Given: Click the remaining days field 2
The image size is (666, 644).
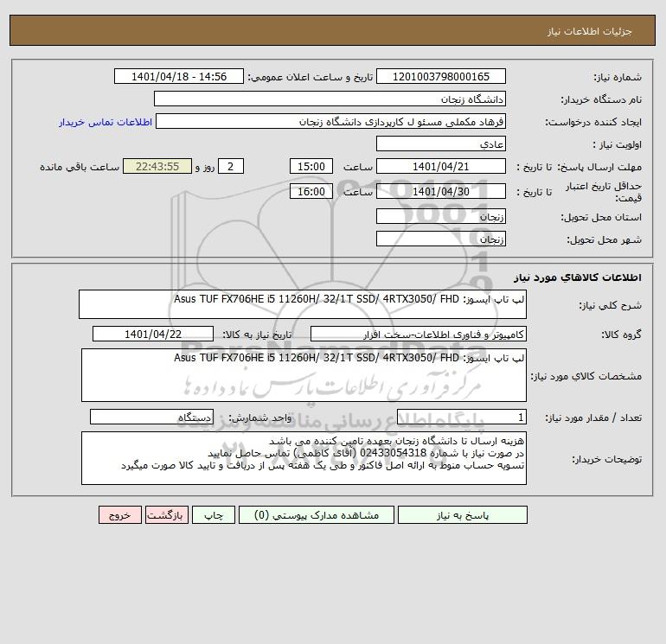Looking at the screenshot, I should [231, 167].
